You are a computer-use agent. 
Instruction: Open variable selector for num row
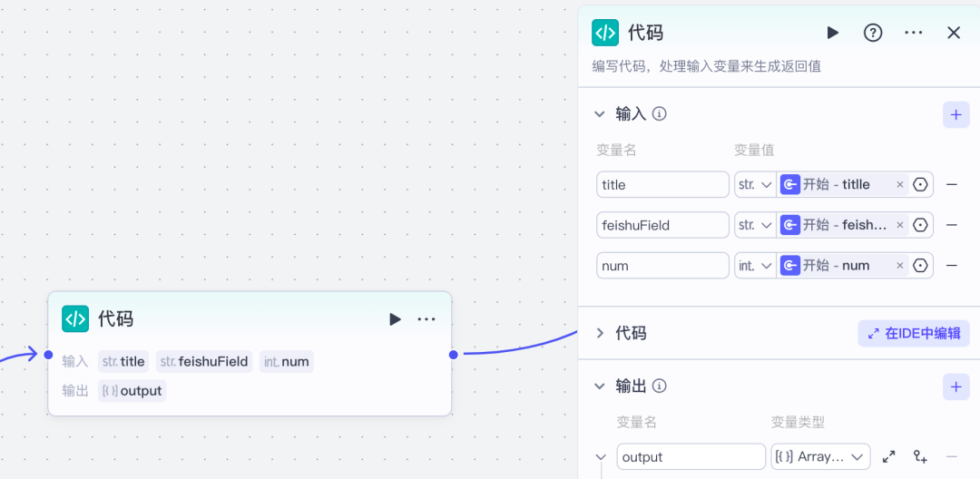[x=920, y=266]
